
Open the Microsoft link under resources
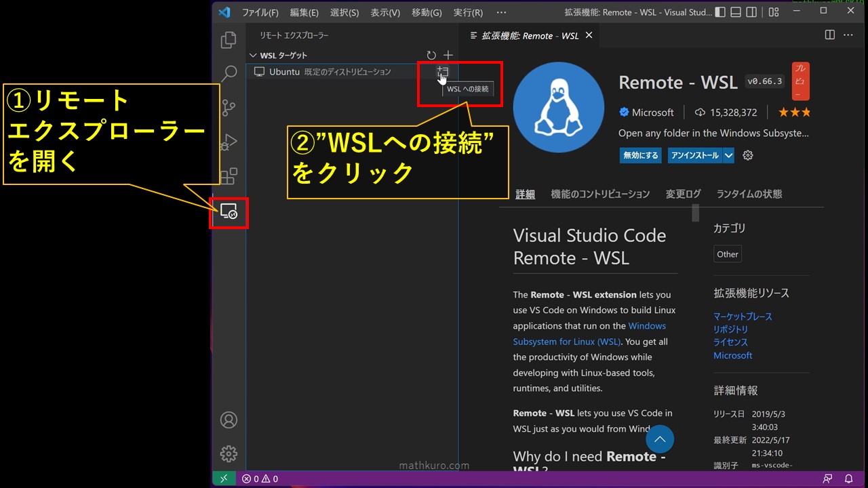pyautogui.click(x=733, y=355)
